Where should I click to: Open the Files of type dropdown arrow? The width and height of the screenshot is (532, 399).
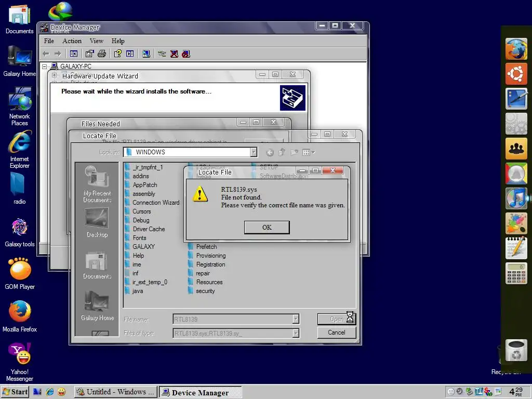click(x=296, y=333)
